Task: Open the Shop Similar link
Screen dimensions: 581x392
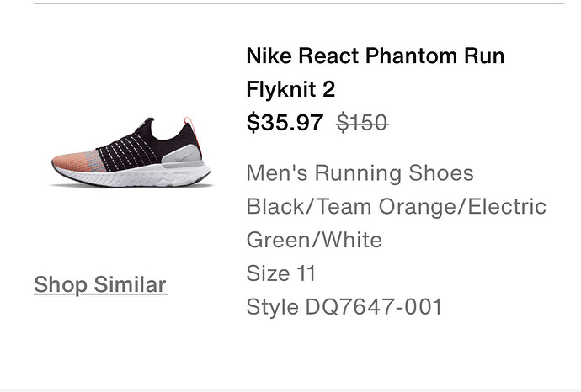Action: click(100, 284)
